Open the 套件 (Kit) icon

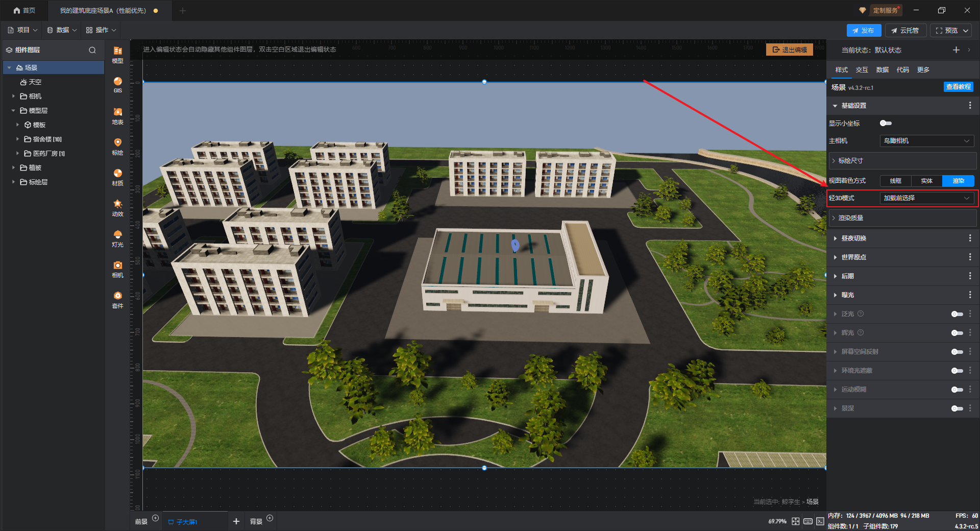117,299
